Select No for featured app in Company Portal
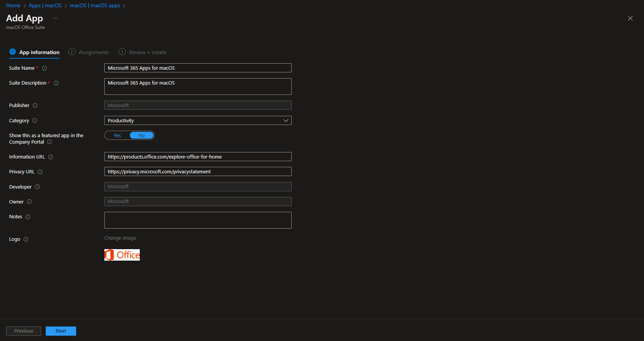 point(142,136)
